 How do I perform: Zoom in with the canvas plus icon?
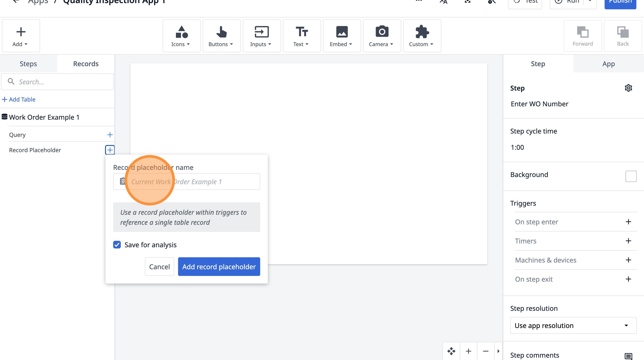pyautogui.click(x=469, y=351)
